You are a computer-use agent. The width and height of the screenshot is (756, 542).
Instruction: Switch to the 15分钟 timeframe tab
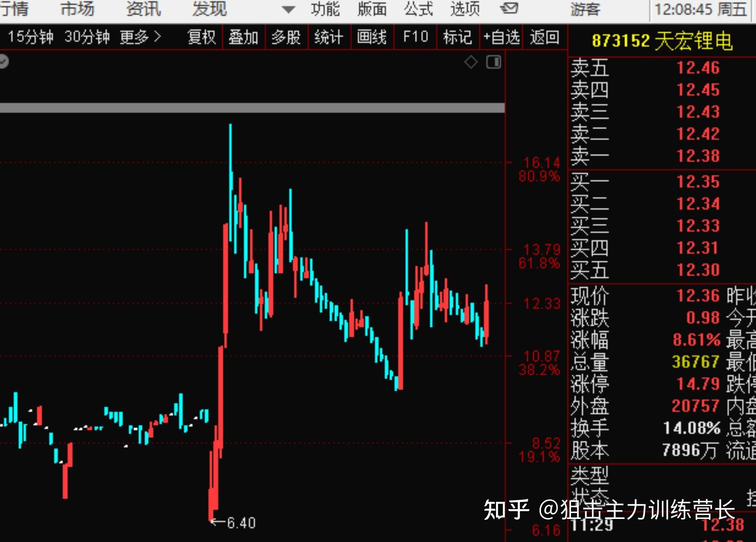point(31,36)
